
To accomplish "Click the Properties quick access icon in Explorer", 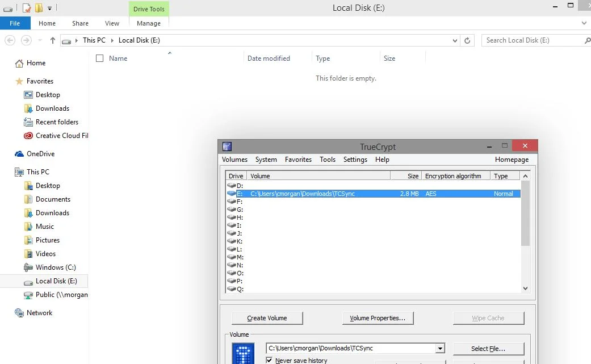I will point(26,8).
